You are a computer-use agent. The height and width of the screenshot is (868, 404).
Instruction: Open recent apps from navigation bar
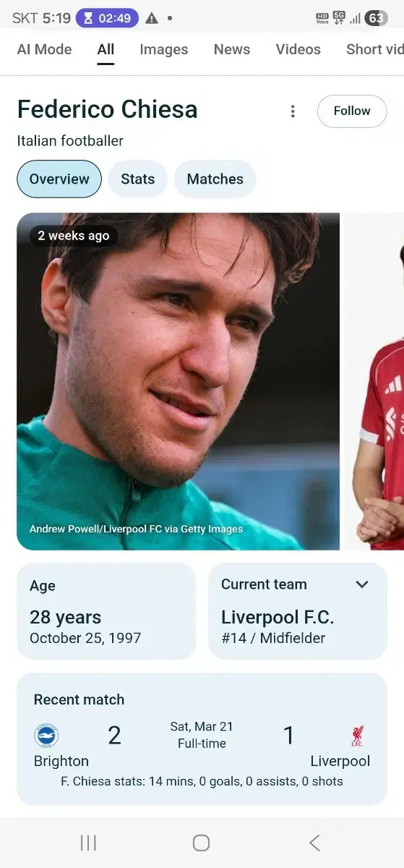point(88,843)
